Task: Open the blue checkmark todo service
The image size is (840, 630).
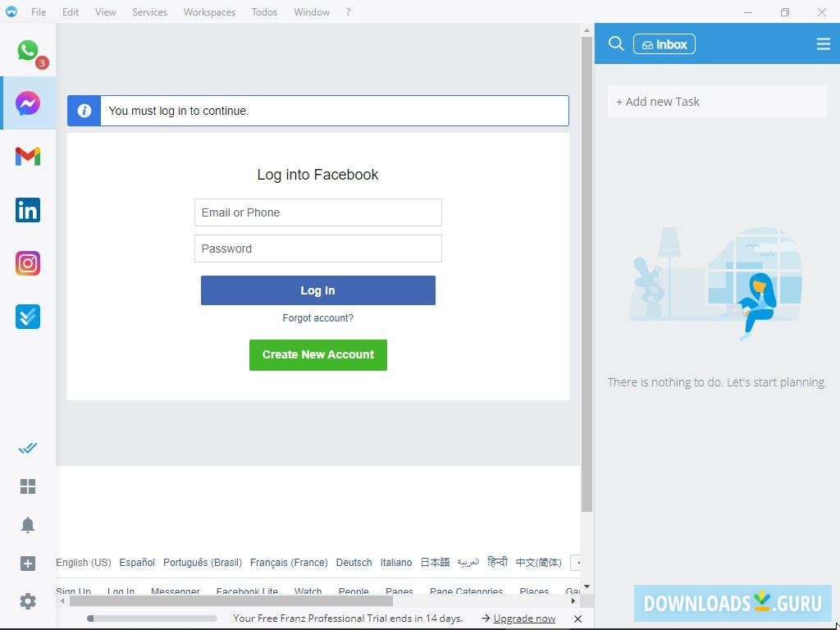Action: (x=28, y=317)
